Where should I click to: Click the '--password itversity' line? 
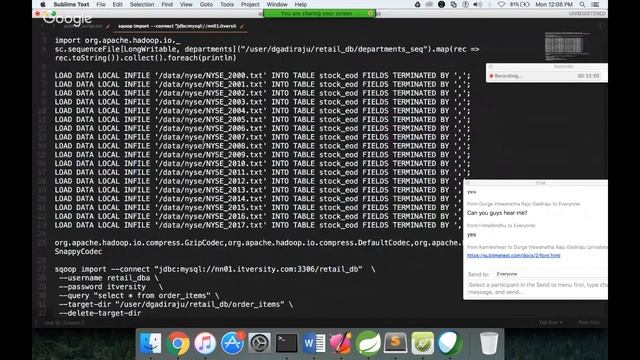tap(111, 287)
